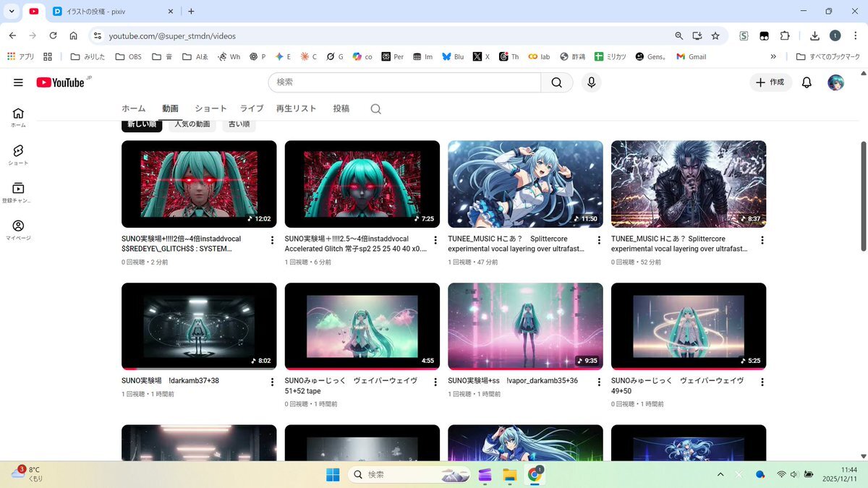This screenshot has width=868, height=488.
Task: Open options menu for TUNEE_MUSIC 11:50 video
Action: tap(599, 240)
